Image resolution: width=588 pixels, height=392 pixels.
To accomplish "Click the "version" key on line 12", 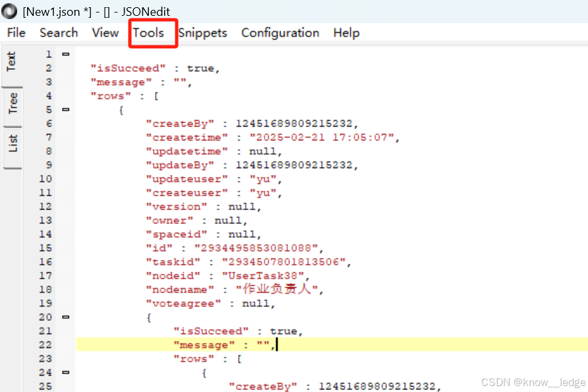I will point(177,207).
